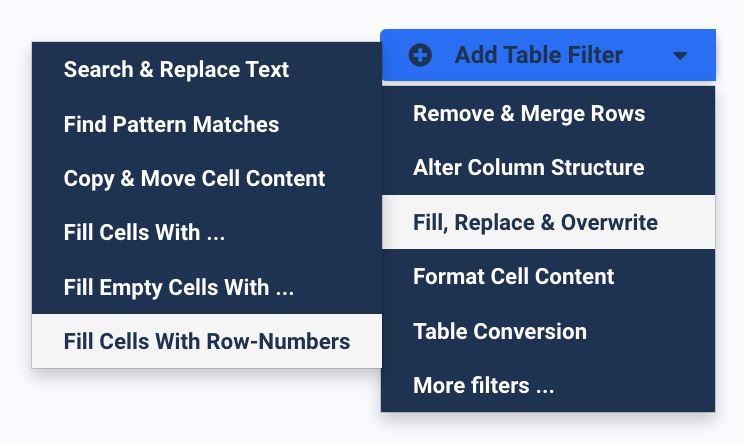Viewport: 744px width, 442px height.
Task: Select Fill Cells With Row-Numbers
Action: pos(207,341)
